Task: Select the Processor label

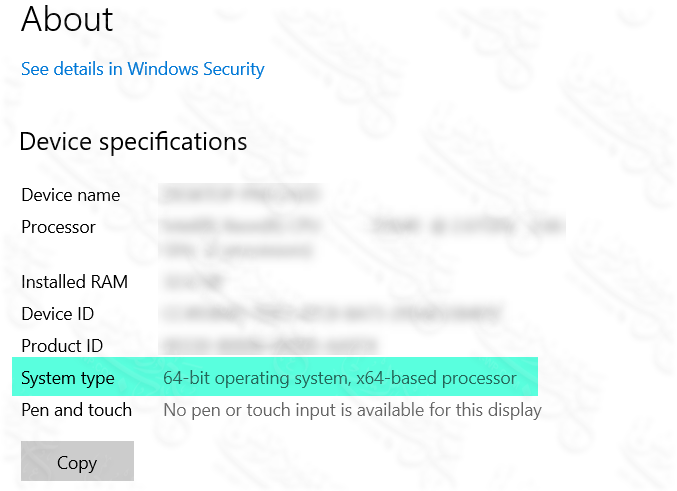Action: coord(58,227)
